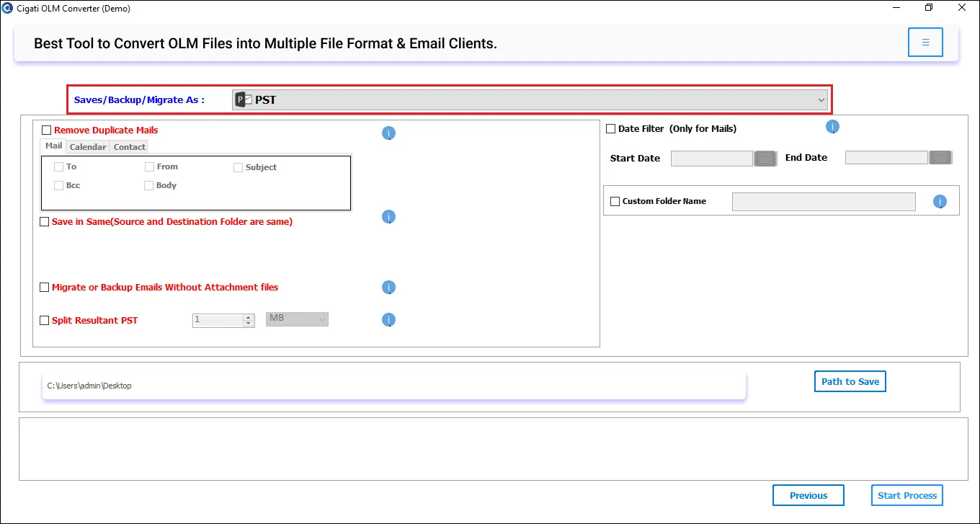Restore down the application window
Screen dimensions: 980x524
click(929, 8)
